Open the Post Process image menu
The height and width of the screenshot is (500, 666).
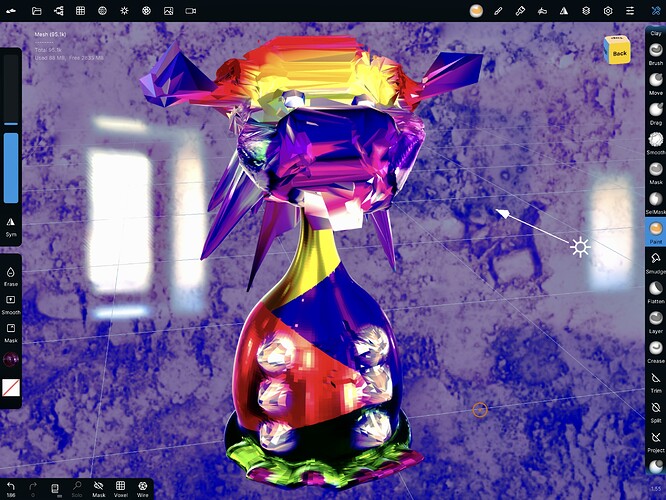coord(169,11)
